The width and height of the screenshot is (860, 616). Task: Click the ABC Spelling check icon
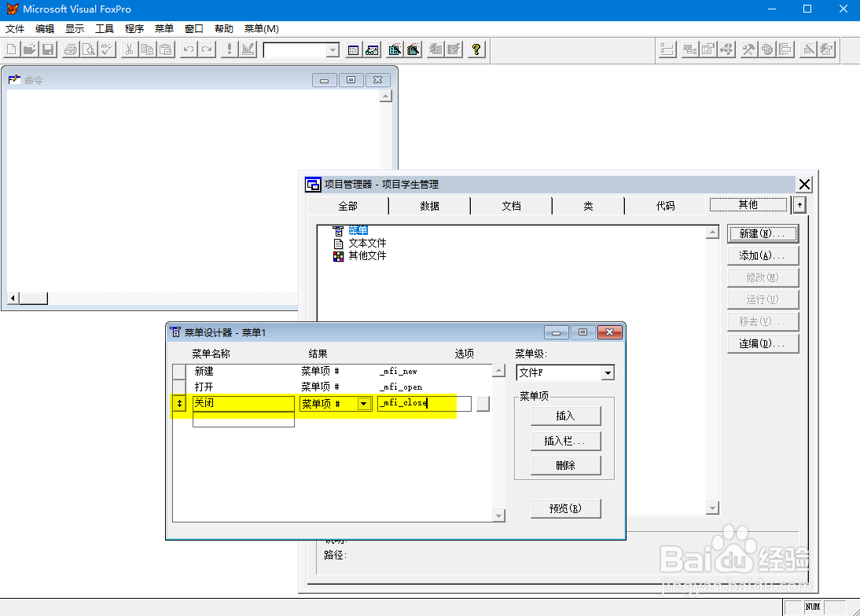(107, 49)
